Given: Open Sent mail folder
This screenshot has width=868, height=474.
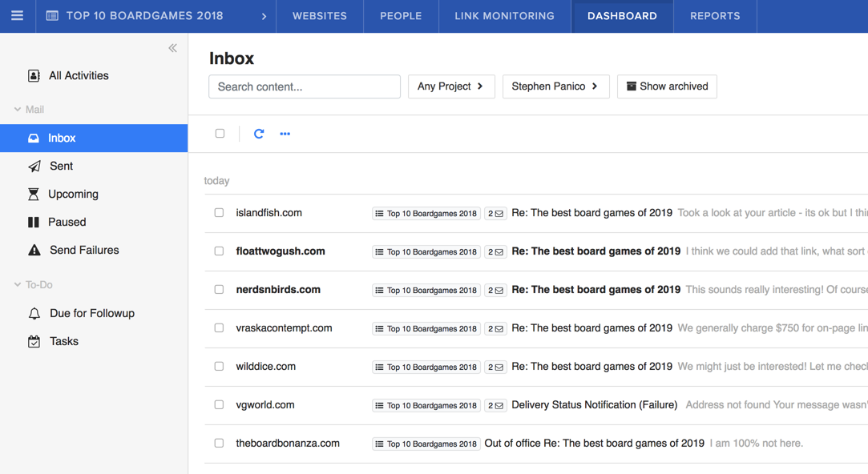Looking at the screenshot, I should pos(61,166).
